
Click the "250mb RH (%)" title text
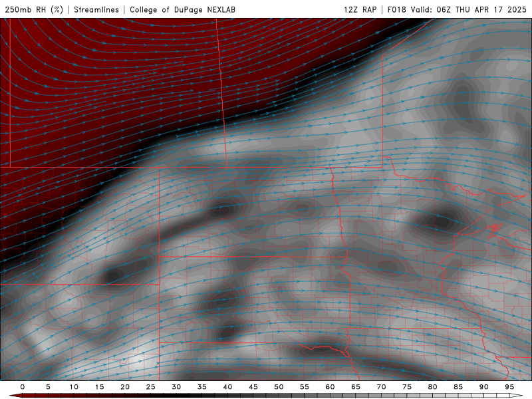tap(34, 9)
